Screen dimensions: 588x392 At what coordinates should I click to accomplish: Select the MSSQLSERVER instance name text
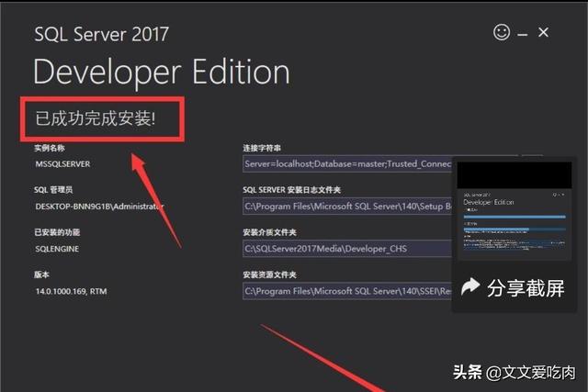(62, 164)
